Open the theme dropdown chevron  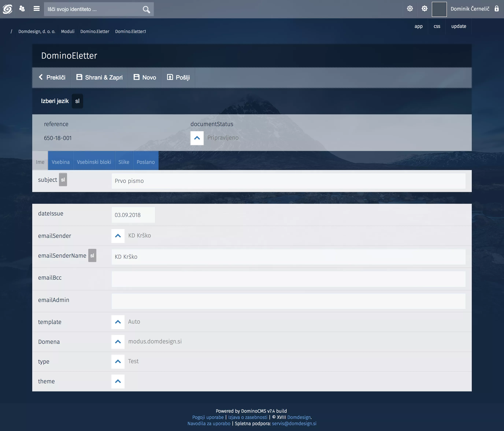[118, 381]
